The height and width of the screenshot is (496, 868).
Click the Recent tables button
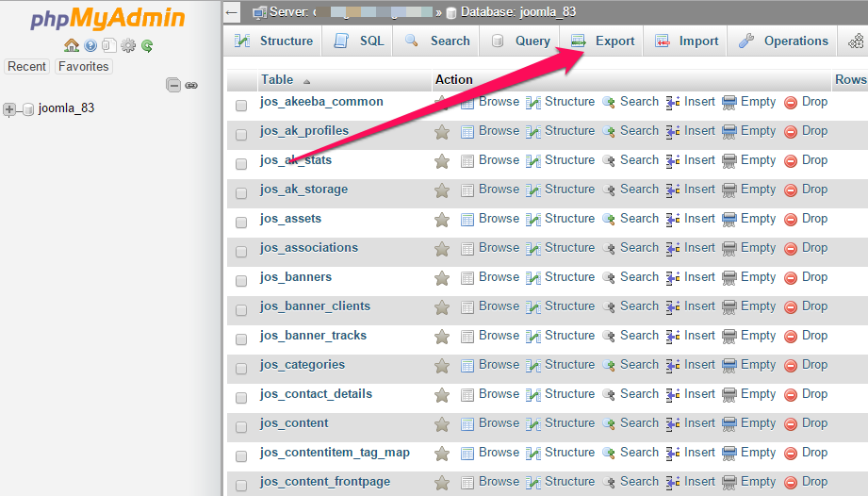coord(26,66)
